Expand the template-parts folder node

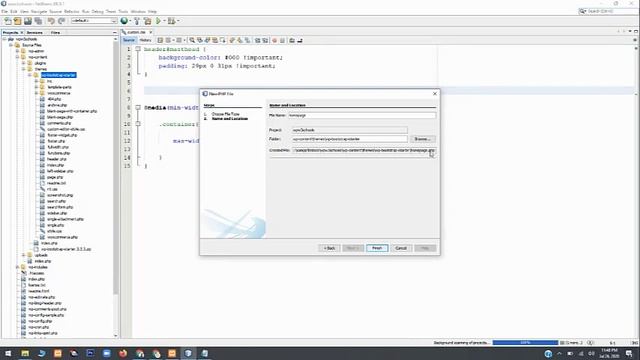coord(36,87)
